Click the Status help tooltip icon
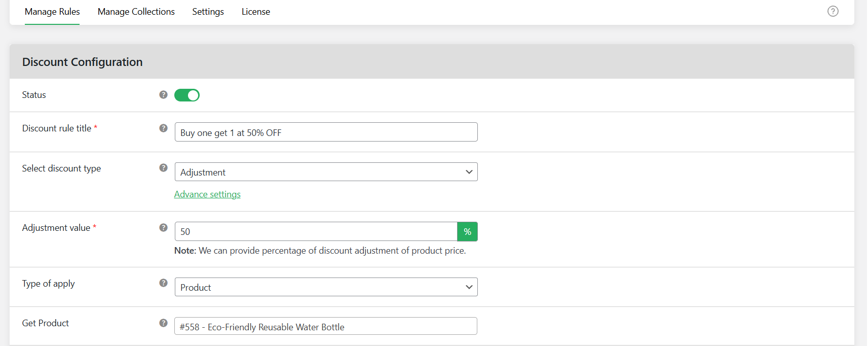The height and width of the screenshot is (346, 868). pos(163,94)
